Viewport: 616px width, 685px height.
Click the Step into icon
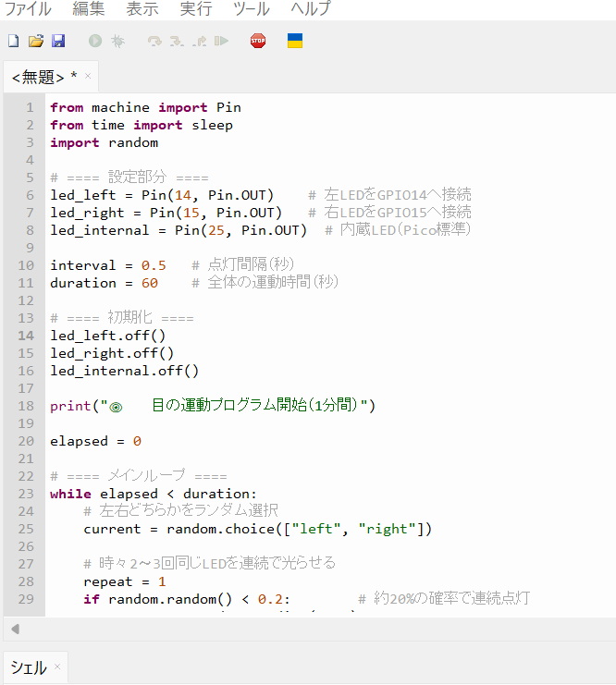(177, 41)
